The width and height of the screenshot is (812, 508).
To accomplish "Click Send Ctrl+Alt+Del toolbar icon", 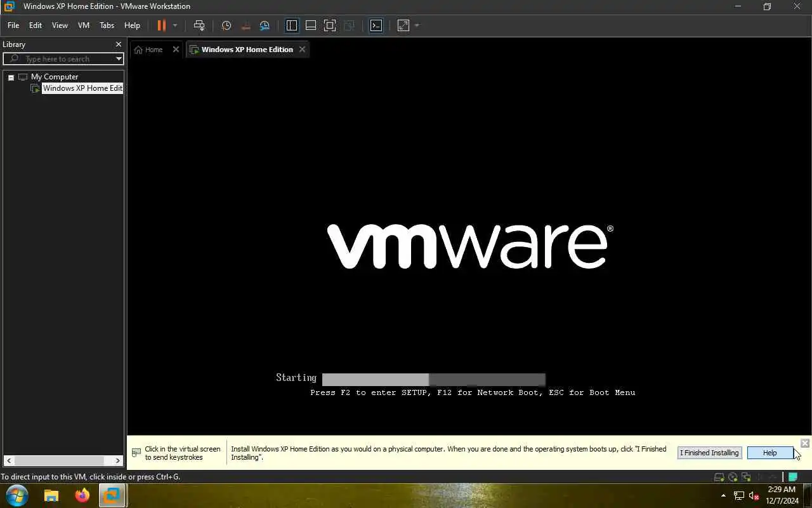I will coord(199,25).
